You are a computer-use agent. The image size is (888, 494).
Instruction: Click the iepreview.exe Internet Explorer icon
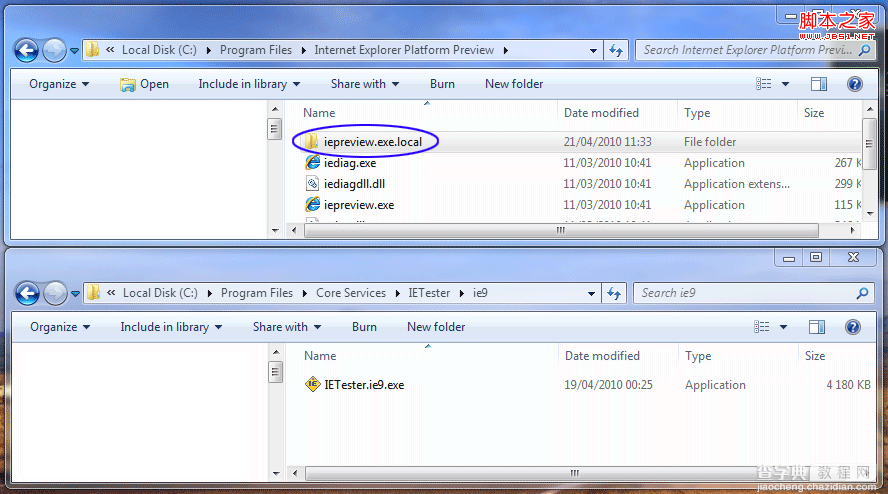pyautogui.click(x=312, y=205)
